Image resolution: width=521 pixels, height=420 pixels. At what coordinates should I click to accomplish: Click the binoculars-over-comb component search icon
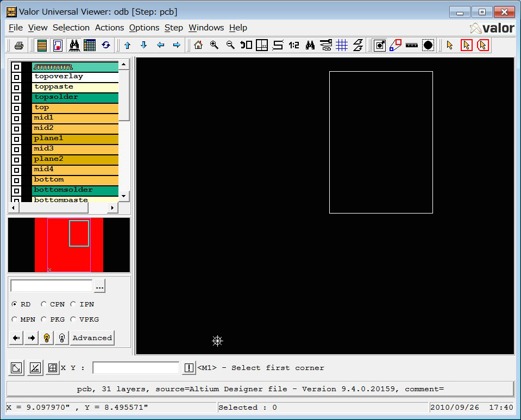click(x=74, y=45)
